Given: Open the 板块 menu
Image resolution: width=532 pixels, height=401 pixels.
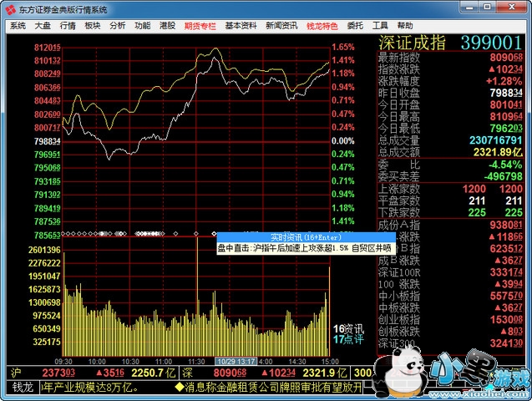Looking at the screenshot, I should pos(93,26).
